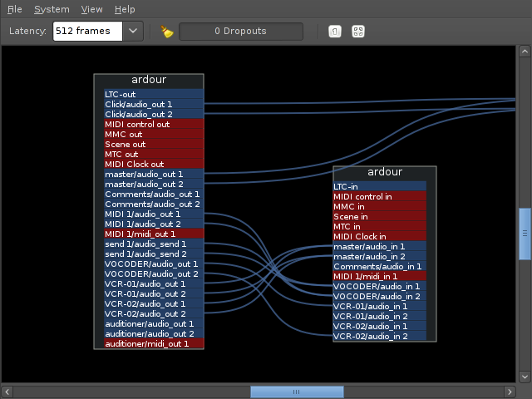Select the master/audio_in 1 port

[380, 246]
